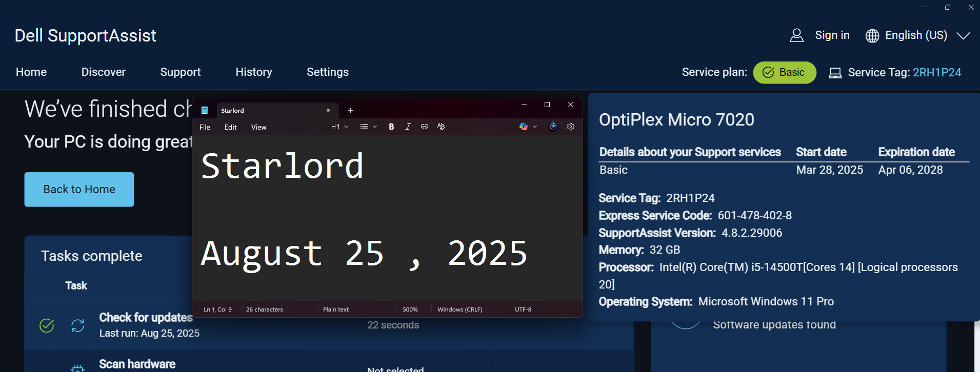Click the Scan hardware chip icon
The height and width of the screenshot is (372, 980).
point(77,368)
